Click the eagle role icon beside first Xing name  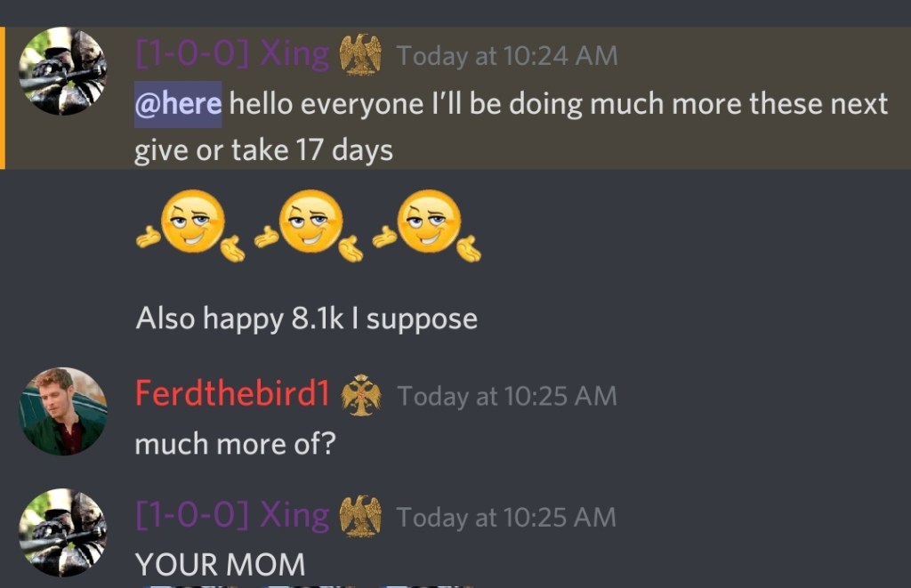tap(360, 54)
